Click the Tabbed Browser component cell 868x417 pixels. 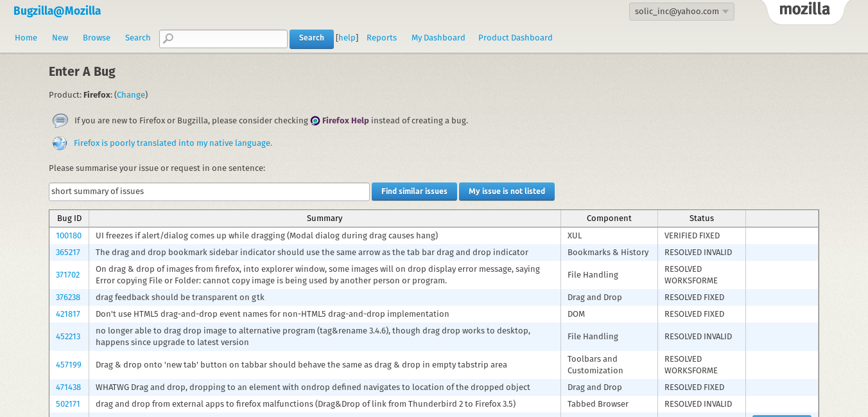pos(609,404)
